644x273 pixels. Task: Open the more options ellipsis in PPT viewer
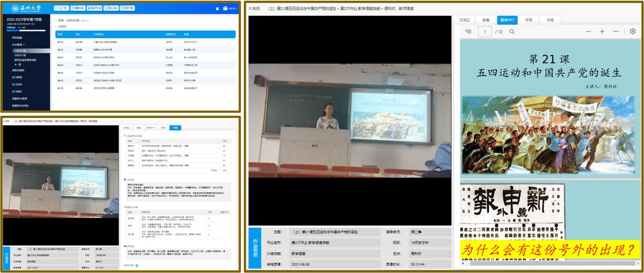point(616,32)
